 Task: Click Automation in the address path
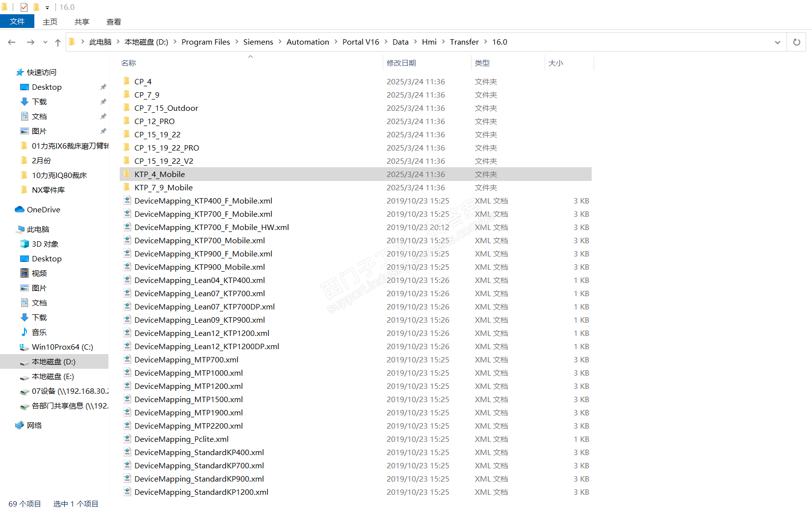pos(308,42)
